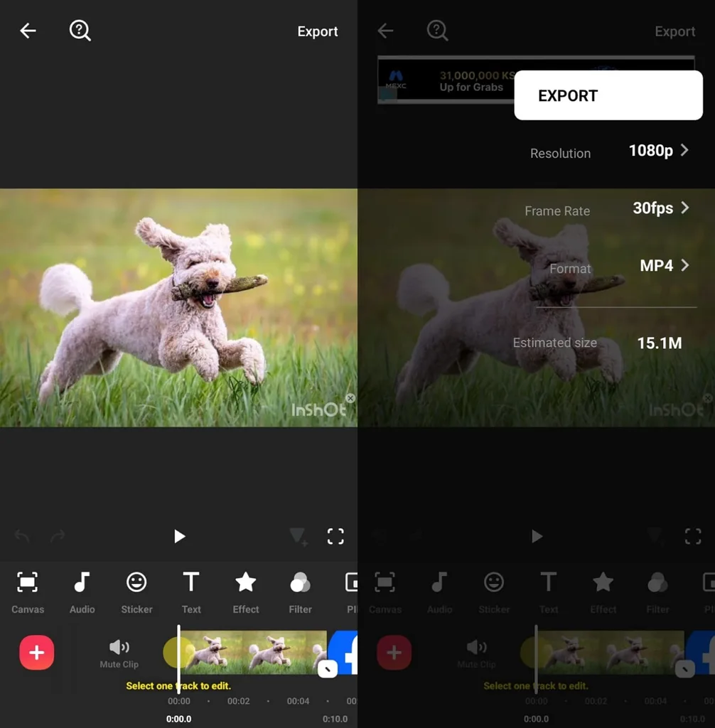Toggle Mute Clip in left screen
Screen dimensions: 715x728
coord(119,654)
